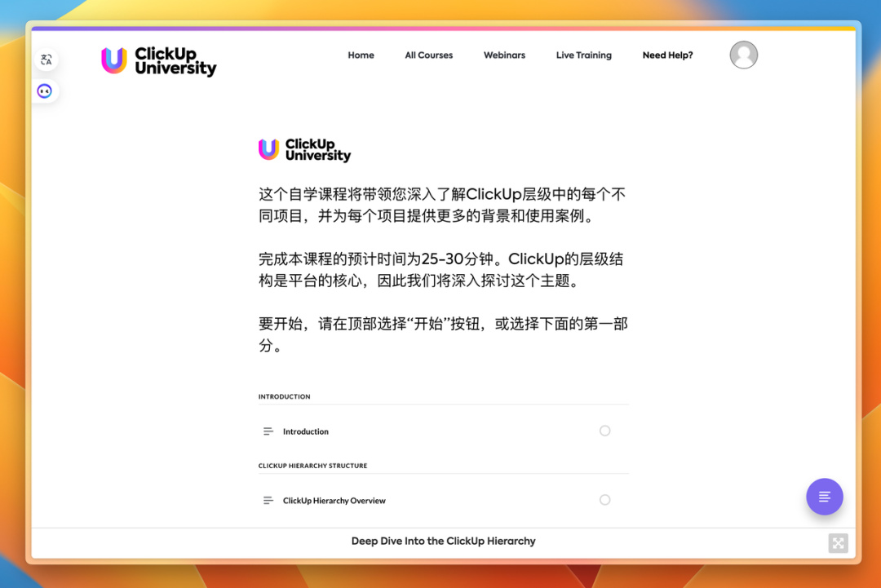
Task: Click the Deep Dive Into the ClickUp Hierarchy title
Action: coord(443,541)
